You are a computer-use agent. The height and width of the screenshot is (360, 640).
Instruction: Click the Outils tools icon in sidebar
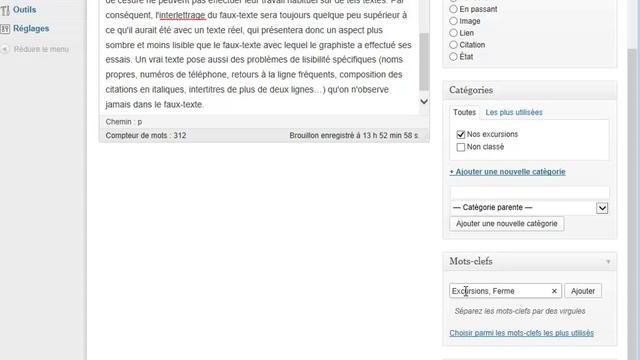[x=5, y=10]
